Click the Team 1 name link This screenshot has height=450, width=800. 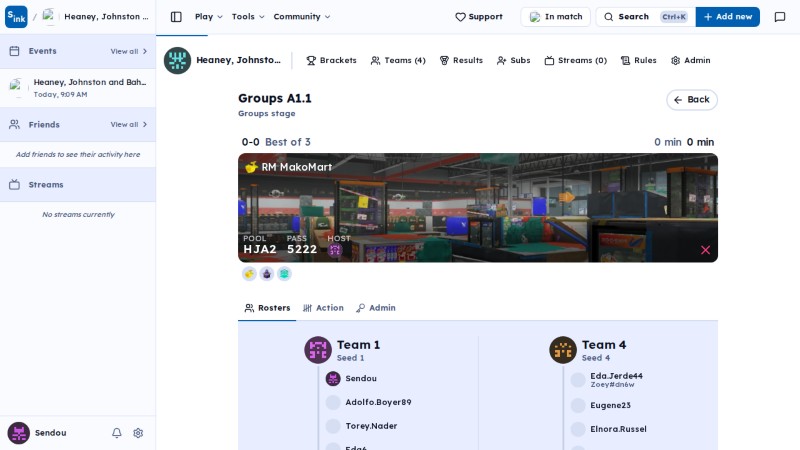(358, 345)
